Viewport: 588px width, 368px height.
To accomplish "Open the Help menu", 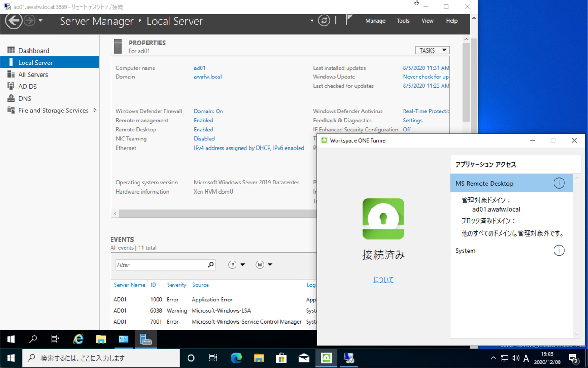I will tap(452, 21).
